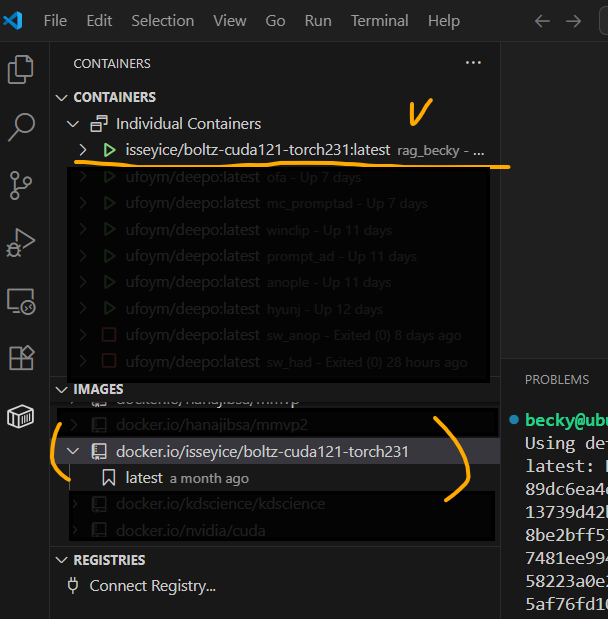Viewport: 608px width, 619px height.
Task: Go back with the left arrow
Action: point(542,21)
